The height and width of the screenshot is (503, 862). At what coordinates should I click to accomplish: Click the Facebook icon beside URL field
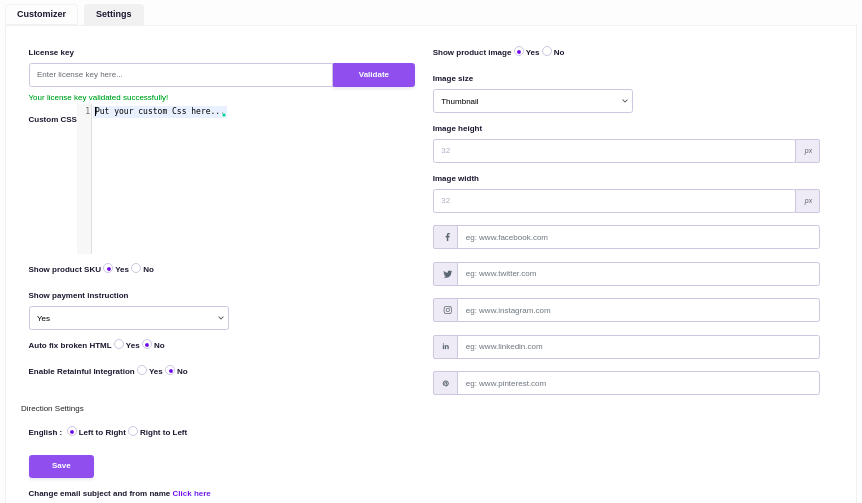coord(446,237)
